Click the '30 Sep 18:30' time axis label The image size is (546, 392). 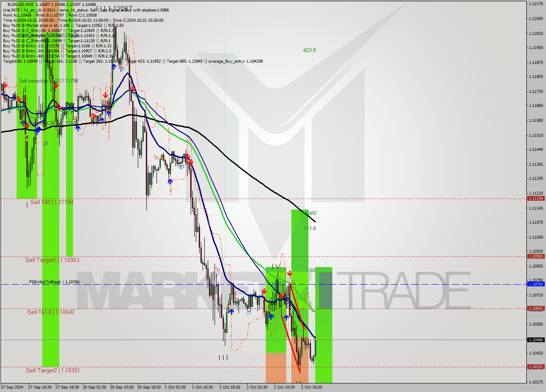coord(149,387)
